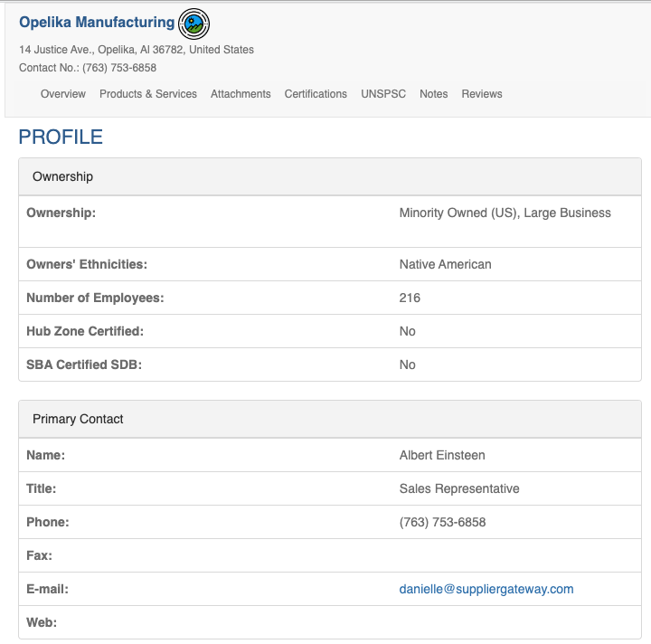Click the 'Web:' field label
651x644 pixels.
pyautogui.click(x=42, y=622)
